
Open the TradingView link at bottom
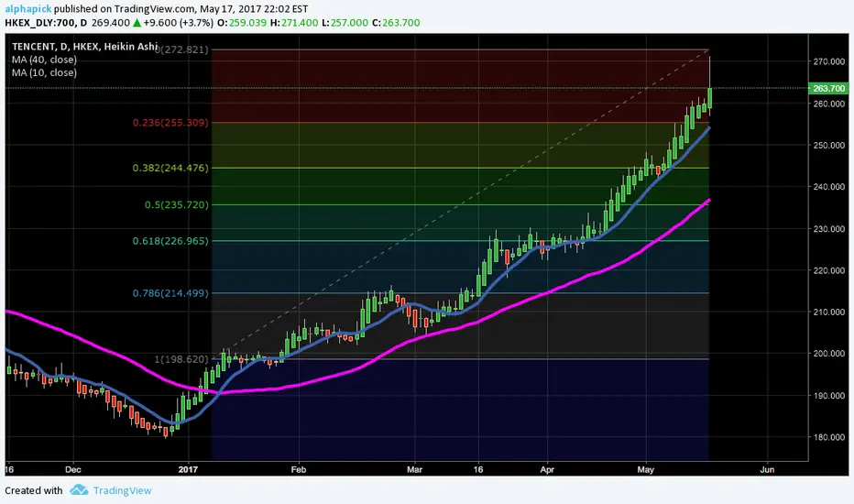(x=122, y=490)
